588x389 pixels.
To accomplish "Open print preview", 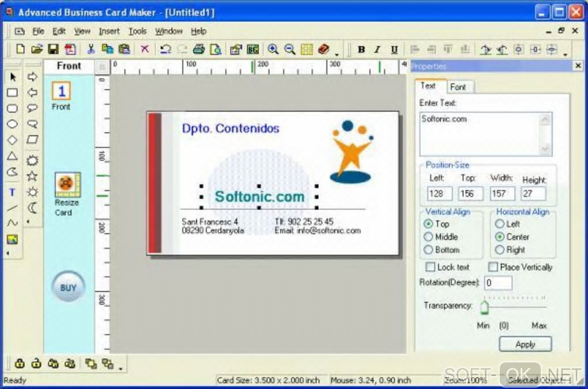I will coord(216,49).
